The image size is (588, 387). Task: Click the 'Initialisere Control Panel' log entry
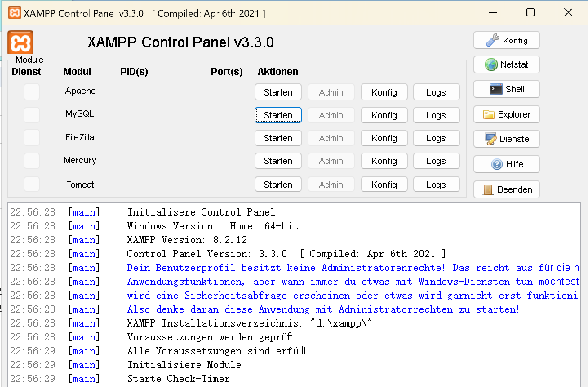pyautogui.click(x=201, y=212)
